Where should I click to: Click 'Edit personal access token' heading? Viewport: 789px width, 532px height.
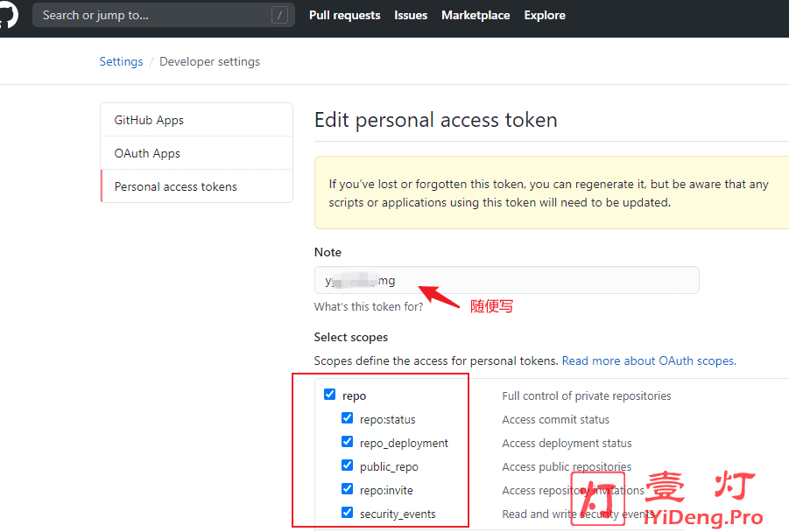click(x=436, y=120)
